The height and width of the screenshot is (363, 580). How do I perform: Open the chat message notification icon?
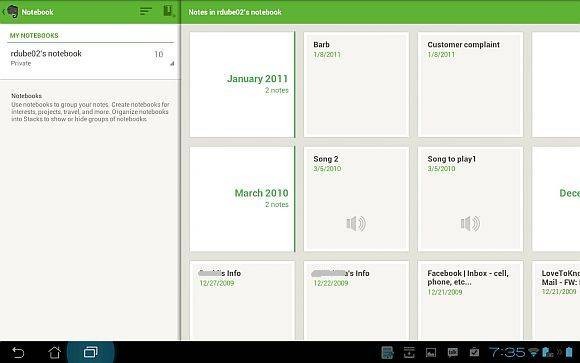[453, 352]
